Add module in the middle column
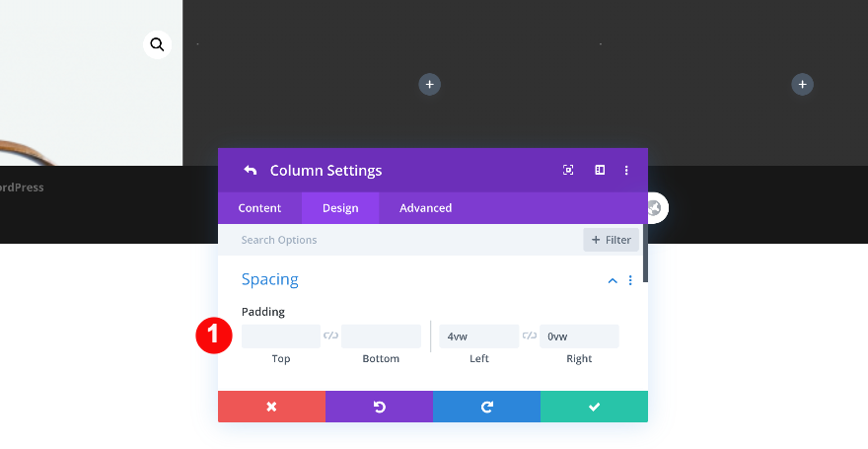This screenshot has width=868, height=449. 429,85
